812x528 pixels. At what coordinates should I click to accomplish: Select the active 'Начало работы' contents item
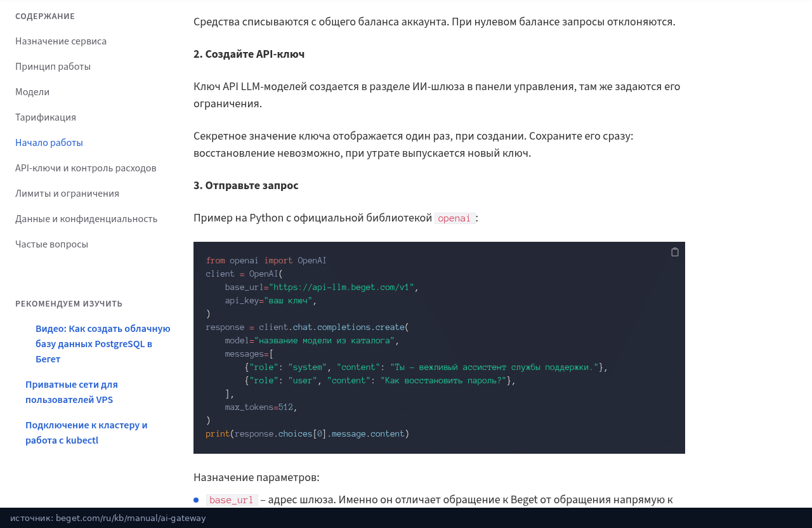[49, 143]
